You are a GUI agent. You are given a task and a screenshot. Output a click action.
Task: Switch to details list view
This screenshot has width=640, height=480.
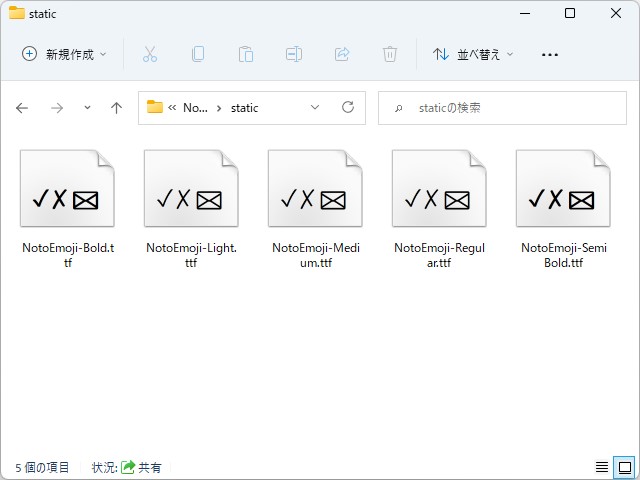602,467
